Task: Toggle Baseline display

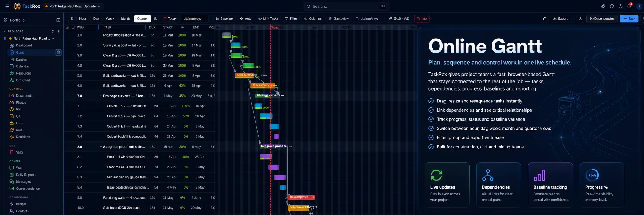Action: (224, 19)
